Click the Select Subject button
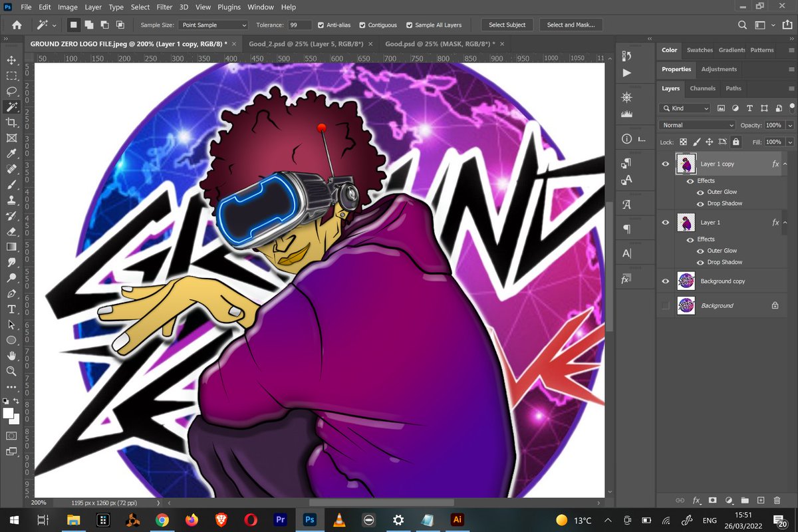The width and height of the screenshot is (798, 532). 507,25
